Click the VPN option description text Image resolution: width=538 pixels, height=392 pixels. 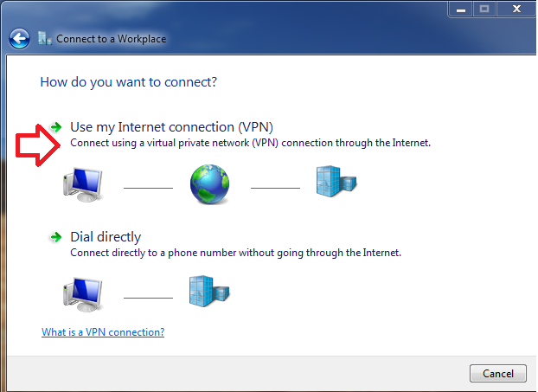coord(250,142)
